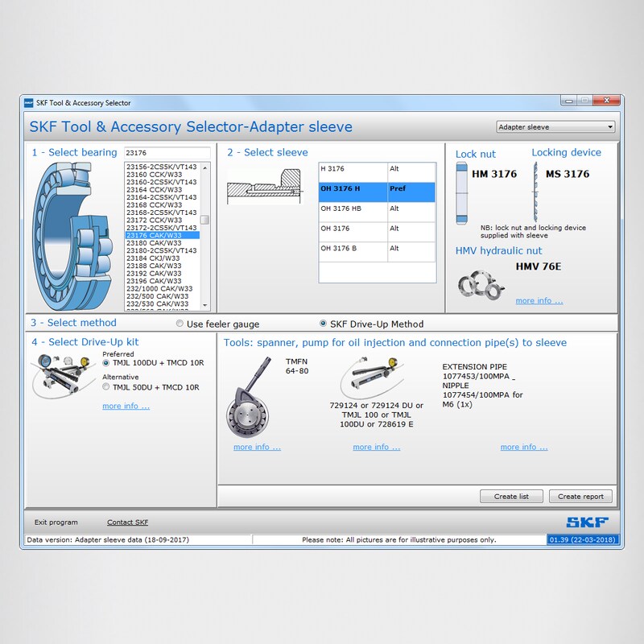Select bearing 23168 CCK/W33

click(162, 205)
